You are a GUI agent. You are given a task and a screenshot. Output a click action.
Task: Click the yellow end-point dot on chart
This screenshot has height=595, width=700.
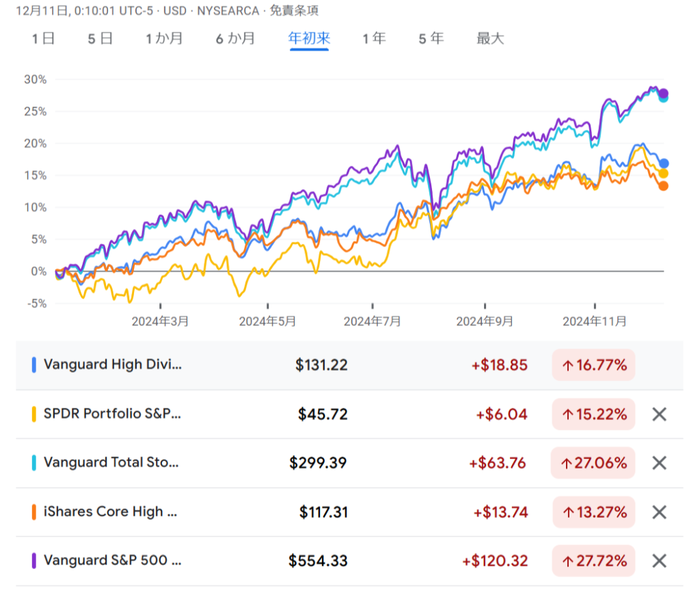coord(663,174)
